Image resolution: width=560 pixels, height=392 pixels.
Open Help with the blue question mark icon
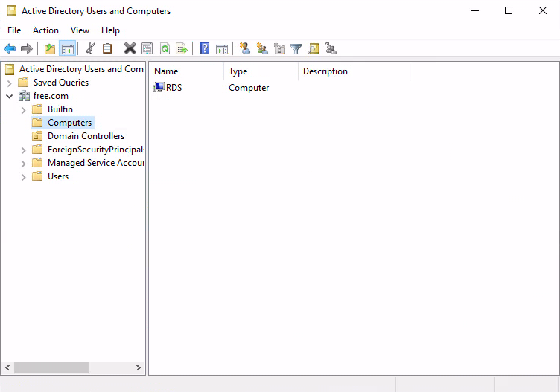pyautogui.click(x=204, y=48)
